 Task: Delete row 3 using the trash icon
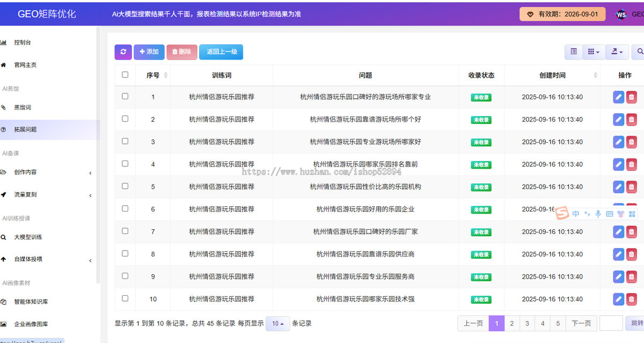coord(632,142)
